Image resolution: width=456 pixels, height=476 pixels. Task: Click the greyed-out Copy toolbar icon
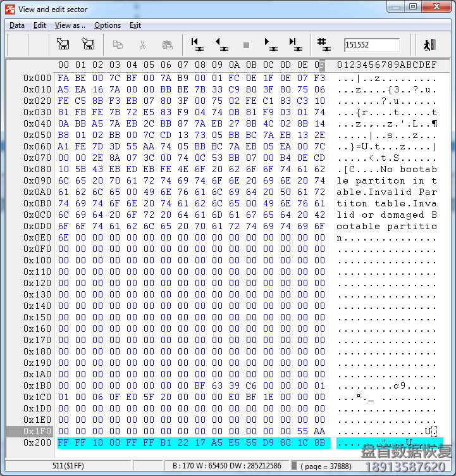click(x=118, y=45)
